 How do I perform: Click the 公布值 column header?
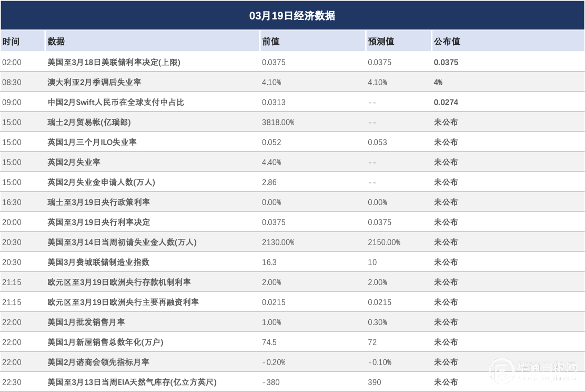(x=447, y=42)
